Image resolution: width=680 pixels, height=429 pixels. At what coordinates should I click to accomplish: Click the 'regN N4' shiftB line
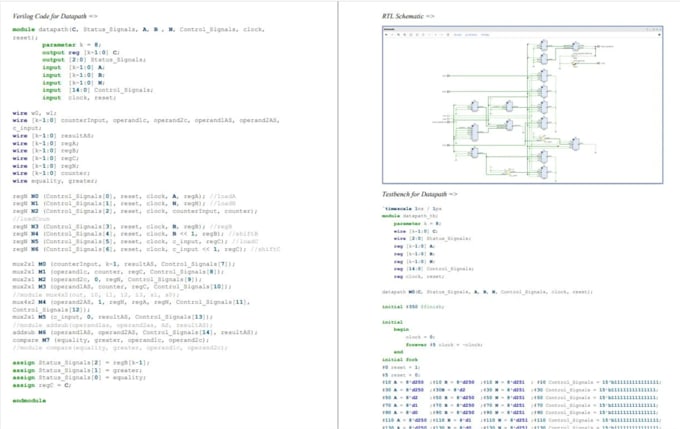point(135,234)
